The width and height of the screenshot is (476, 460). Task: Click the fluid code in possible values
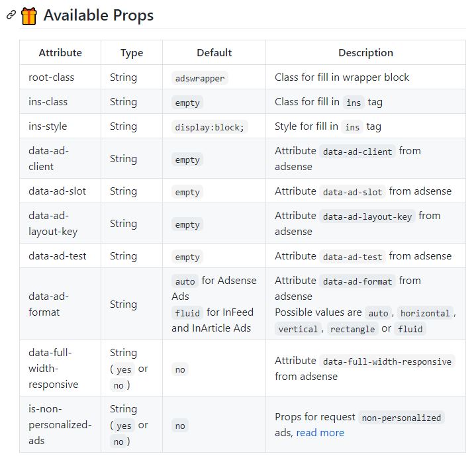(x=410, y=329)
